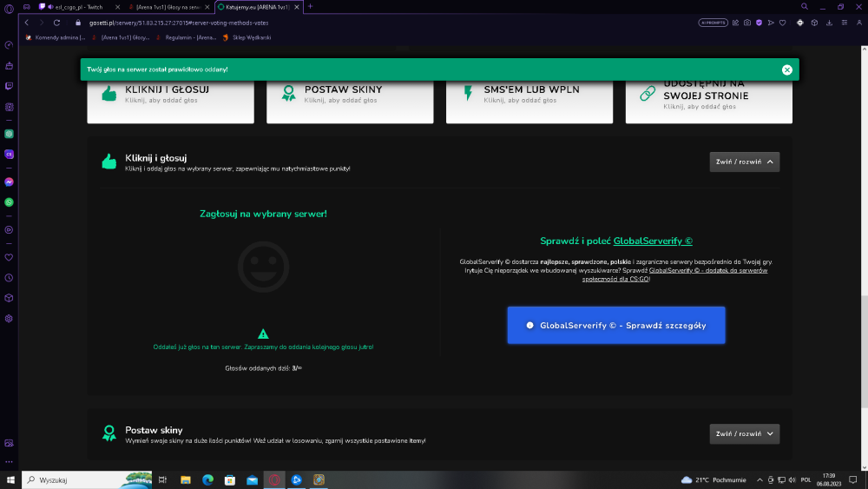Take a snapshot with the camera icon
This screenshot has height=489, width=868.
[747, 23]
